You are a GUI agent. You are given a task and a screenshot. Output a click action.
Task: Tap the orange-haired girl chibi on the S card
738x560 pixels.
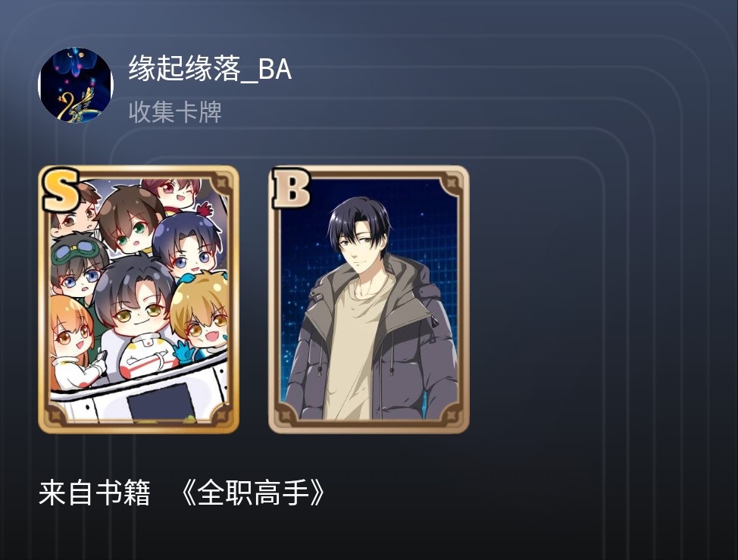(71, 330)
